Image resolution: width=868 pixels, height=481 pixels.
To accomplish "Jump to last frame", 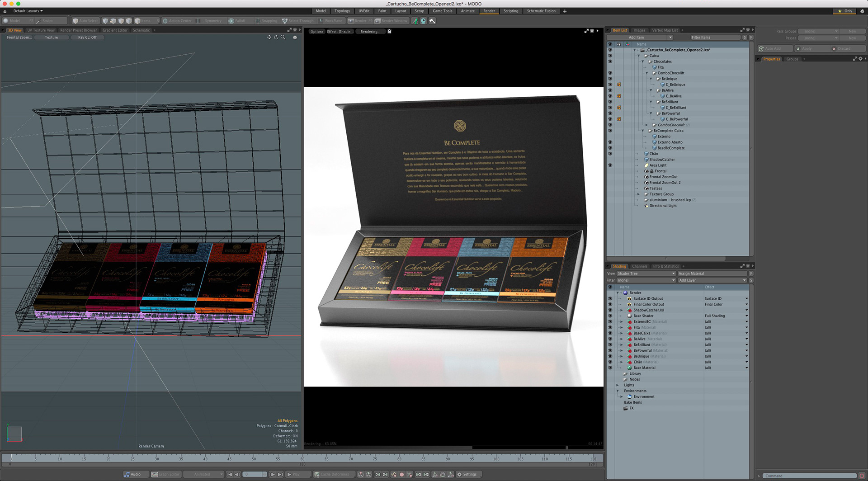I will (x=280, y=475).
